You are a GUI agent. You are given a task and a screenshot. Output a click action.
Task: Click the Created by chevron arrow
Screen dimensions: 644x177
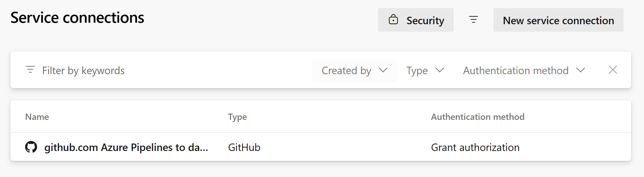coord(383,70)
